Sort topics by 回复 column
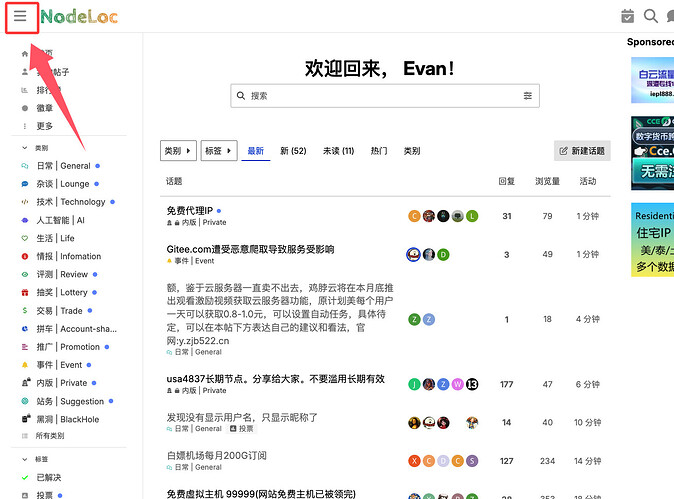This screenshot has height=499, width=674. pyautogui.click(x=506, y=181)
